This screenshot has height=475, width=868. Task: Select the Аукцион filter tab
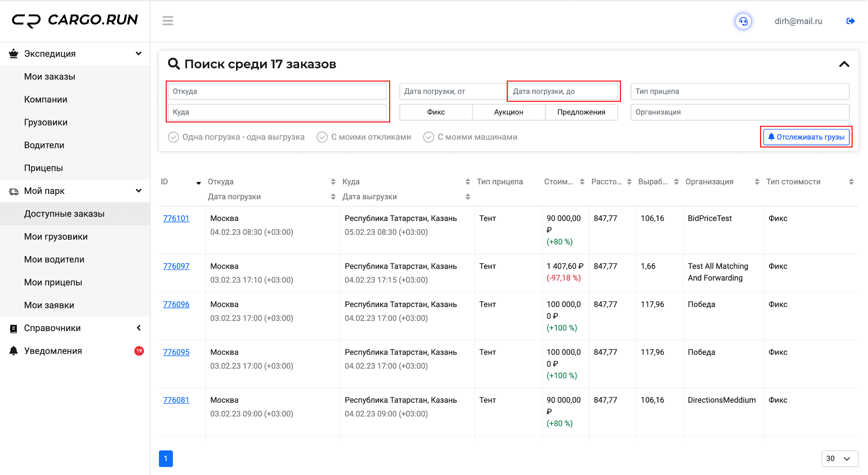tap(509, 112)
